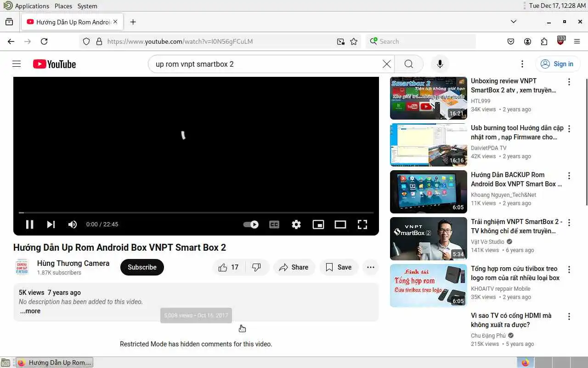The image size is (588, 368).
Task: Toggle the autoplay switch
Action: coord(251,224)
